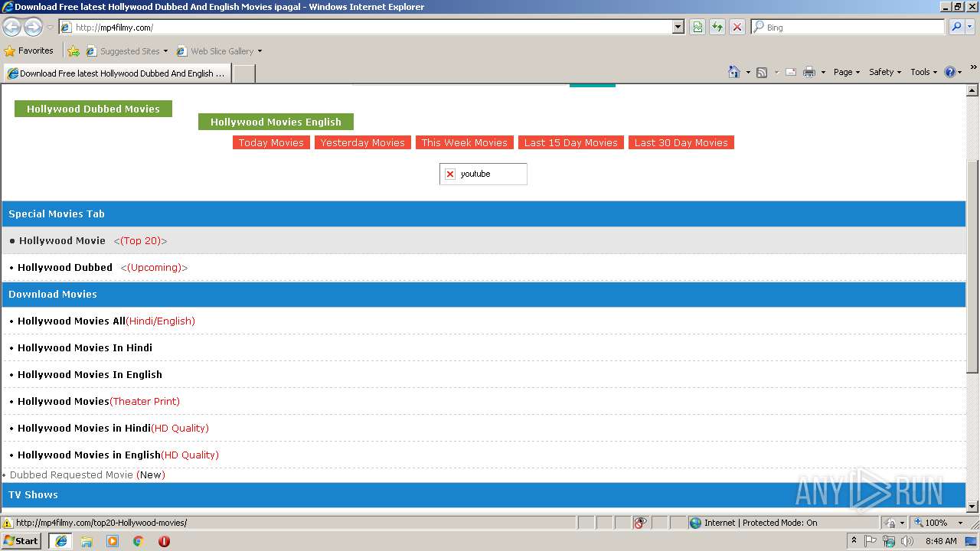Click the page scrollbar down arrow
The image size is (980, 551).
(x=972, y=506)
